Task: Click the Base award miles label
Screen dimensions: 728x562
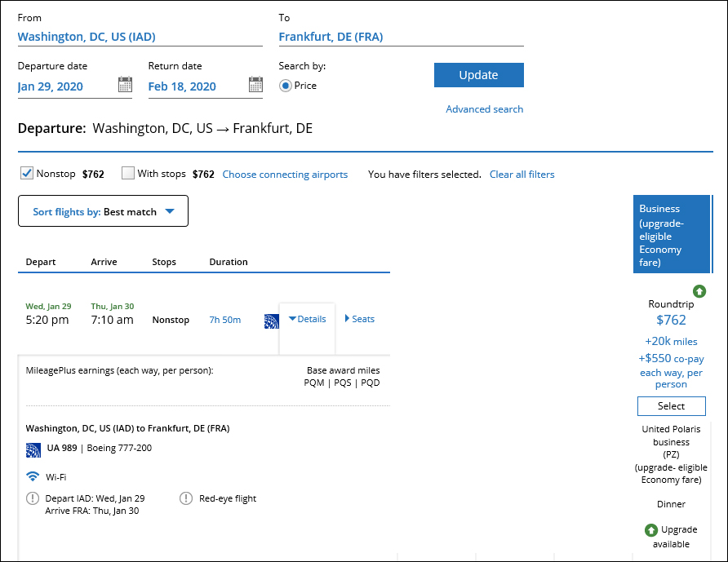Action: [343, 370]
